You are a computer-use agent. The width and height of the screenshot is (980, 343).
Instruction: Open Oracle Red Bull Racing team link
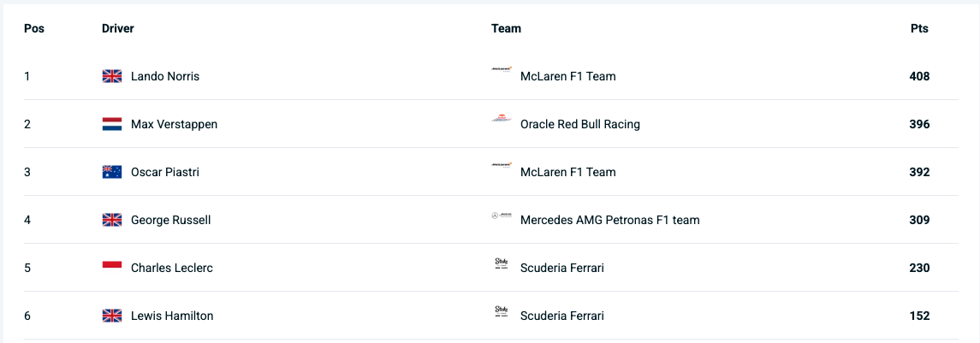(579, 124)
